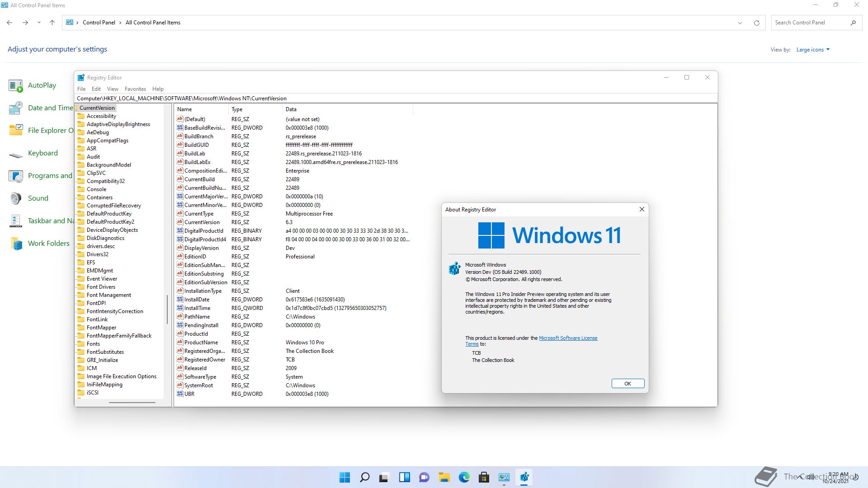Open the taskbar Search icon
The height and width of the screenshot is (488, 868).
[x=364, y=477]
